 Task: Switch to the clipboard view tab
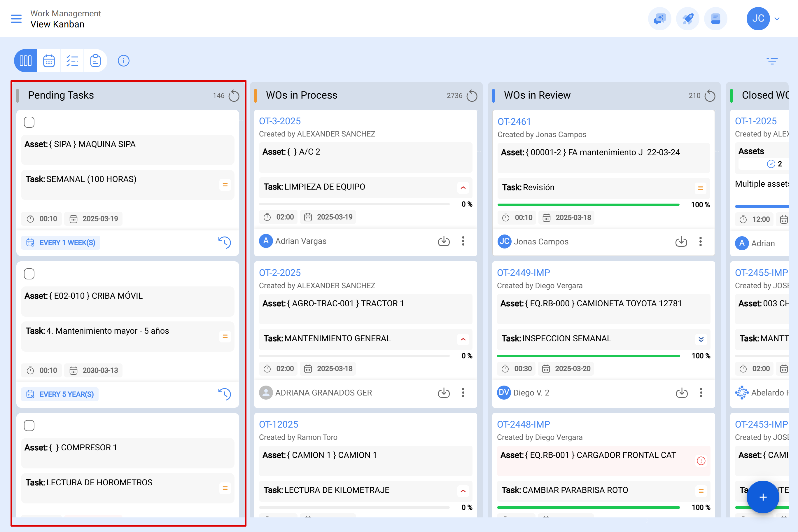[95, 61]
